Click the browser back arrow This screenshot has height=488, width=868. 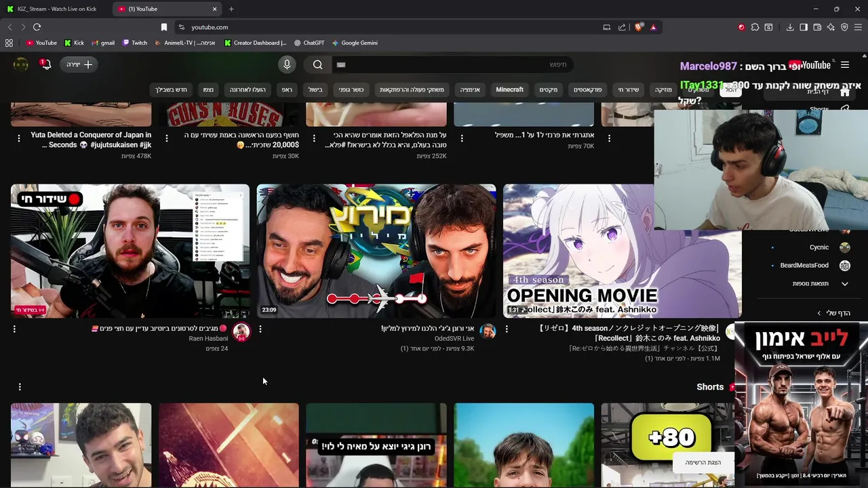9,27
